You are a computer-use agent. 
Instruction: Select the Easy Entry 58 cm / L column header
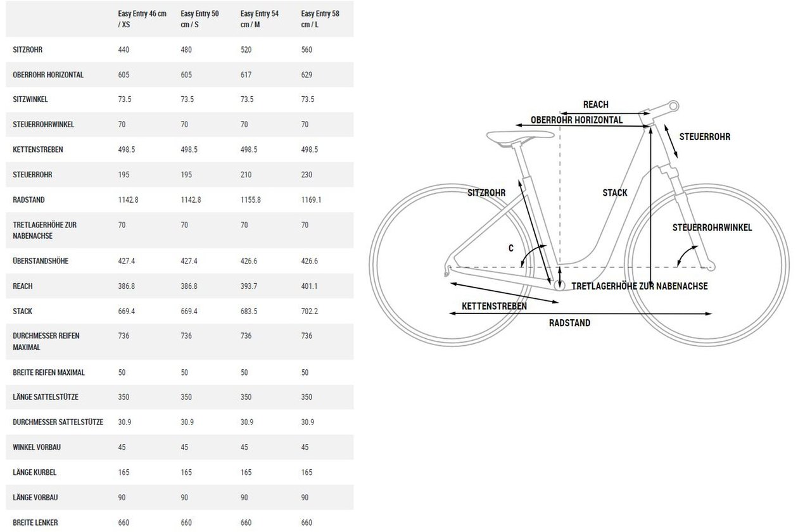coord(319,18)
